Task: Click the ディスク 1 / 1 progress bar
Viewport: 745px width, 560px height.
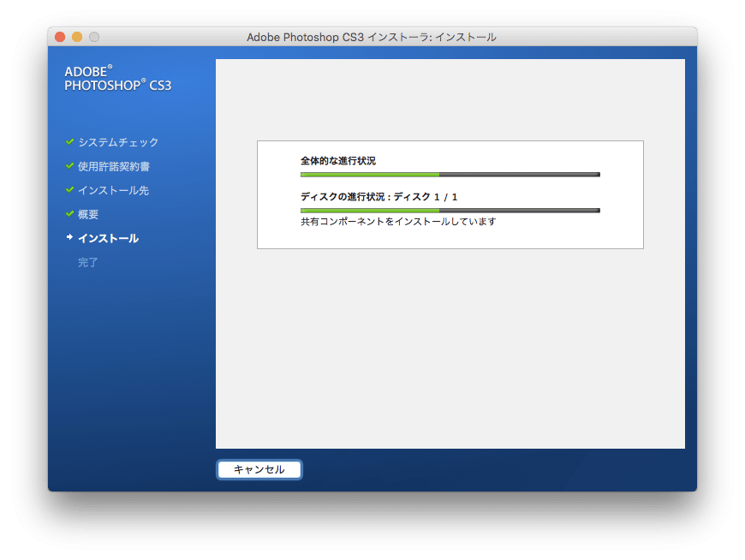Action: pyautogui.click(x=449, y=209)
